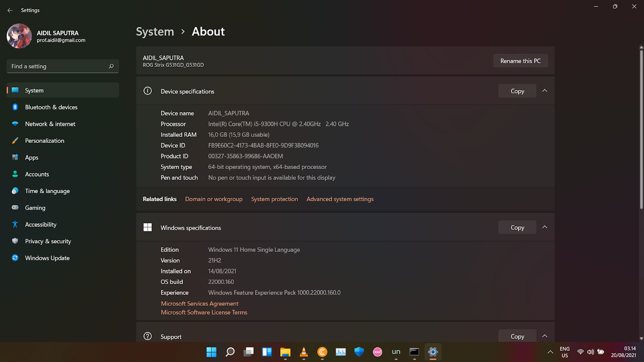Copy the Windows specifications
Viewport: 644px width, 362px height.
pos(517,228)
